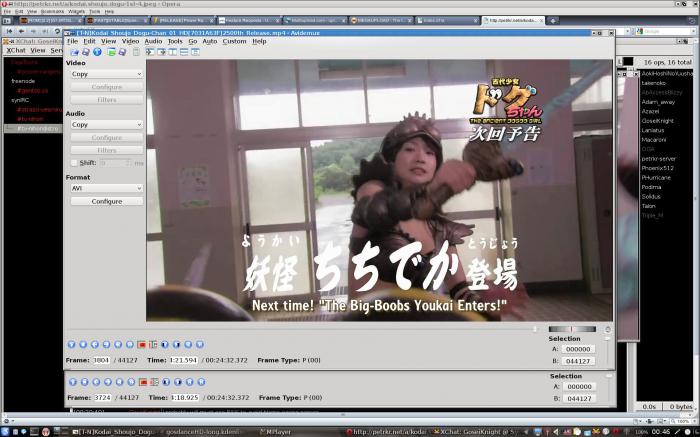Go to next frame, frame 3804 window
700x437 pixels.
tap(106, 345)
